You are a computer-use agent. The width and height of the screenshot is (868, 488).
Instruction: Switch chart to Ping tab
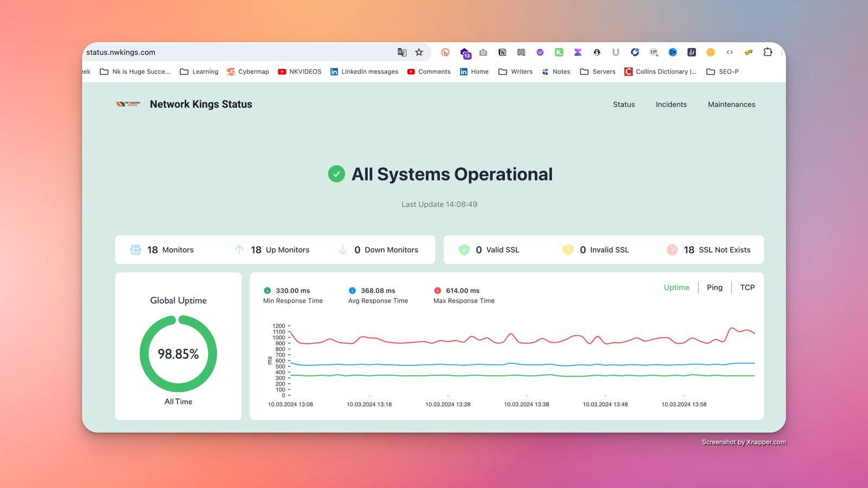(x=714, y=287)
